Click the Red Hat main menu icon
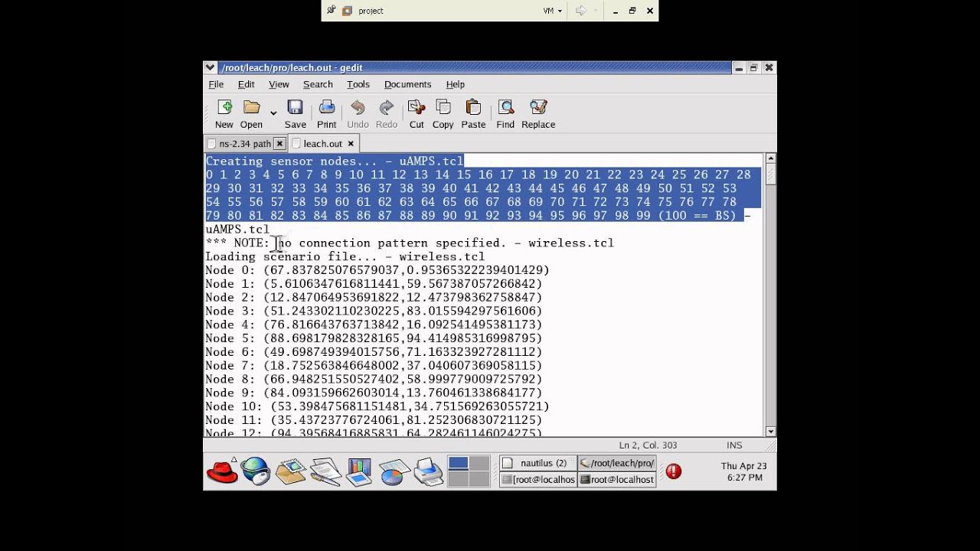980x551 pixels. [222, 471]
